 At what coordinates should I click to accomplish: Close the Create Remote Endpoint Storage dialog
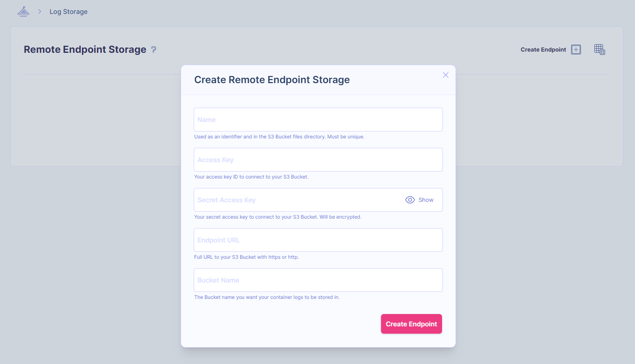(446, 75)
